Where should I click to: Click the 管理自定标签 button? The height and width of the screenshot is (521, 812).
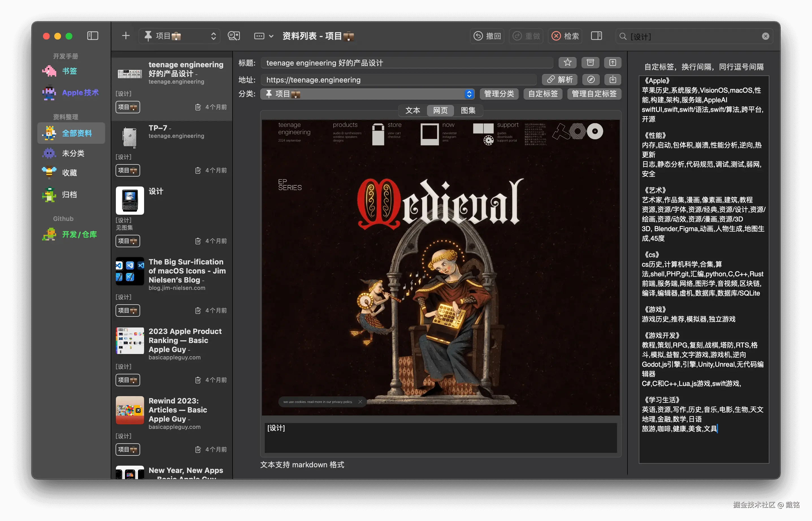(594, 94)
